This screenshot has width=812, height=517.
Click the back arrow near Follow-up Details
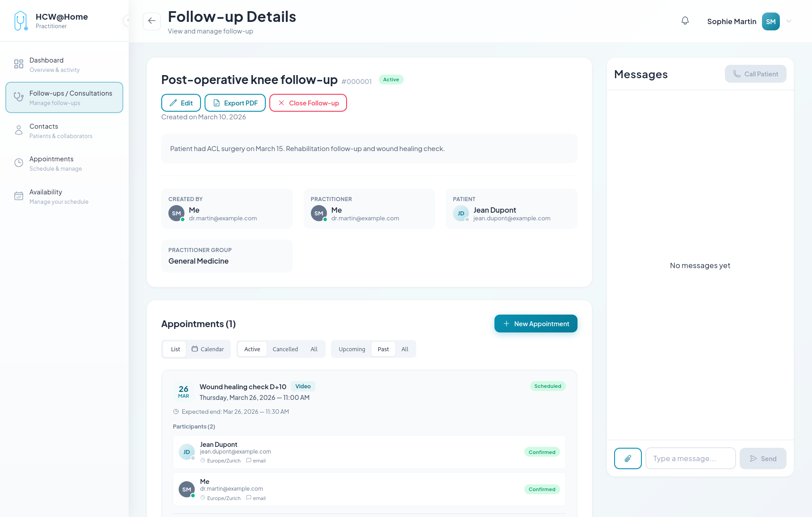(151, 21)
